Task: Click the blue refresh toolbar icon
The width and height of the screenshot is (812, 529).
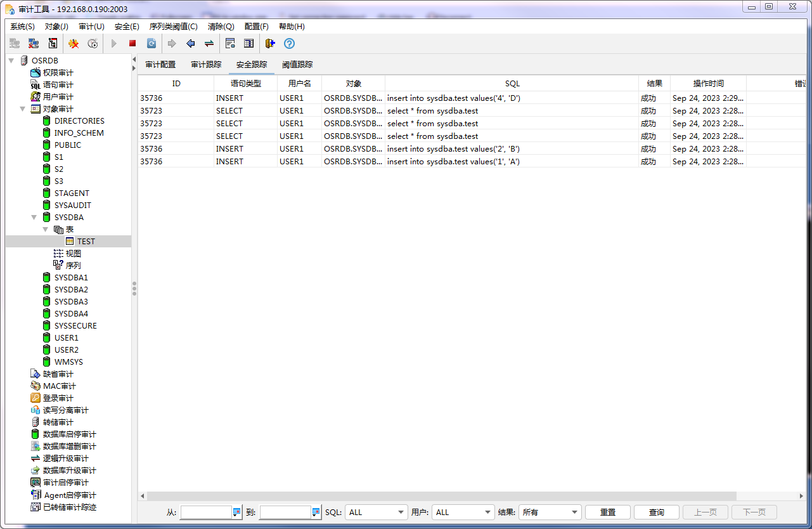Action: [x=151, y=44]
